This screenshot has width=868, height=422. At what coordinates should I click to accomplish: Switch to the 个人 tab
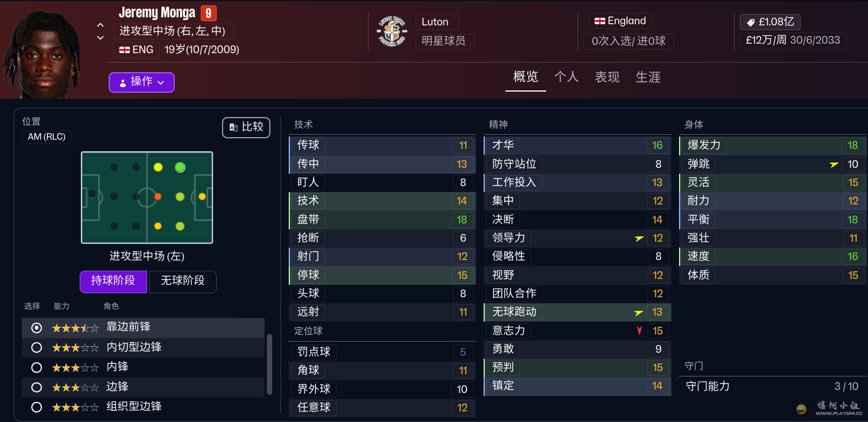coord(566,77)
